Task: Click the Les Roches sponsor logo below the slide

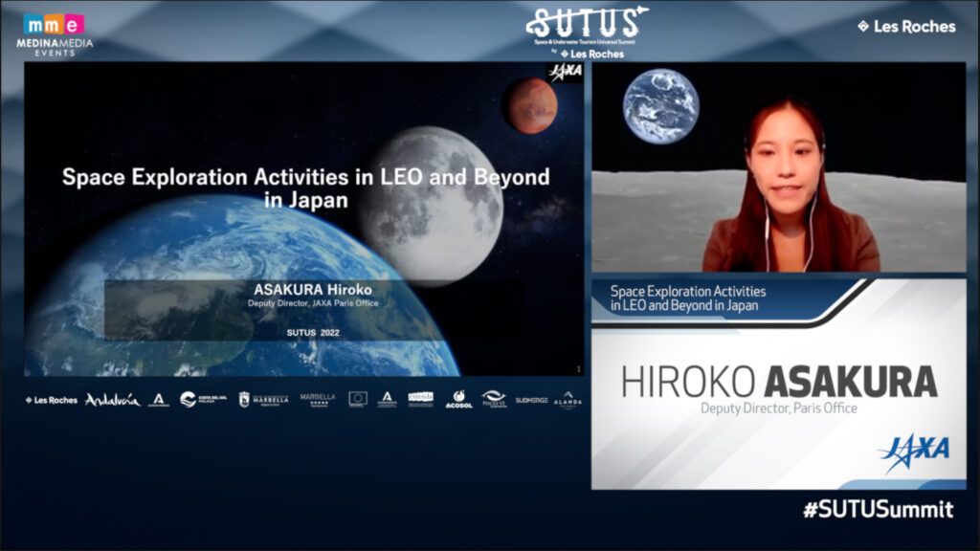Action: point(52,400)
